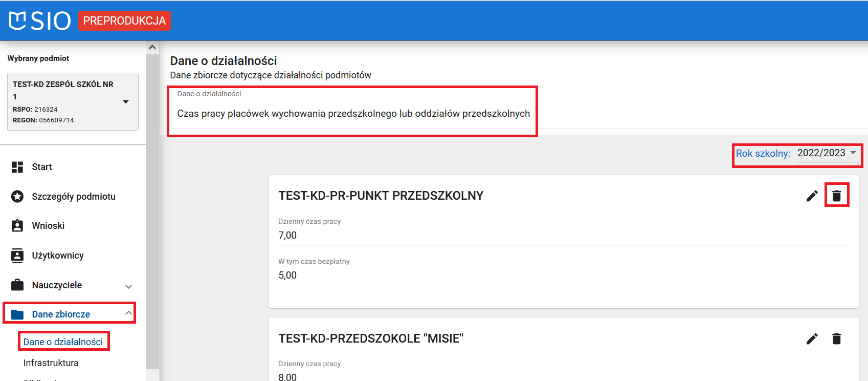Open the selected entity TEST-KD ZESPÓŁ SZKÓŁ dropdown

(x=125, y=102)
